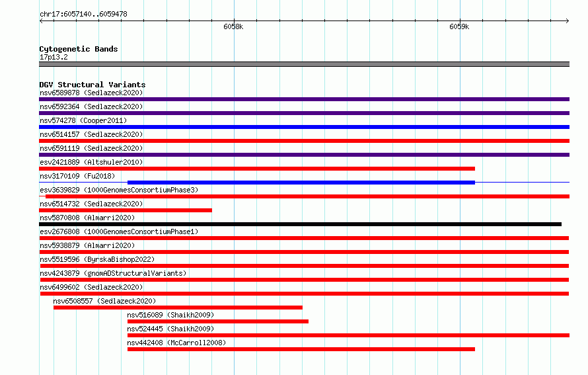Viewport: 588px width, 375px height.
Task: Click the chr17:6057140..6059478 region label
Action: 83,14
